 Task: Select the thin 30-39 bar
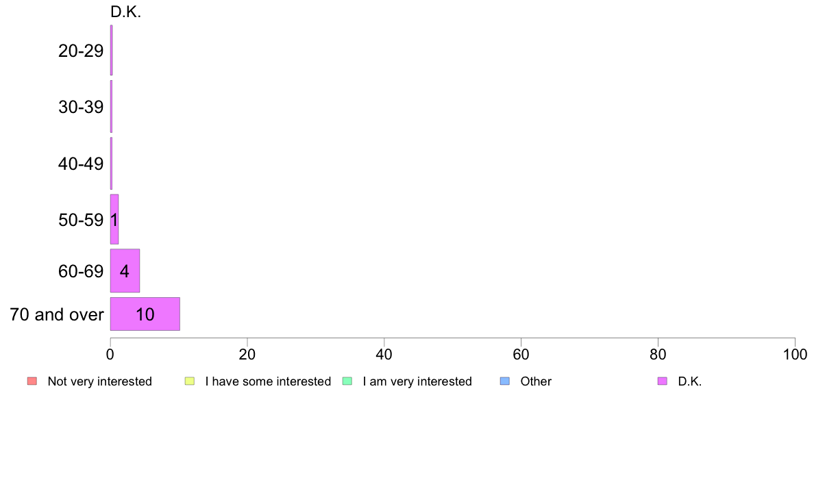111,106
